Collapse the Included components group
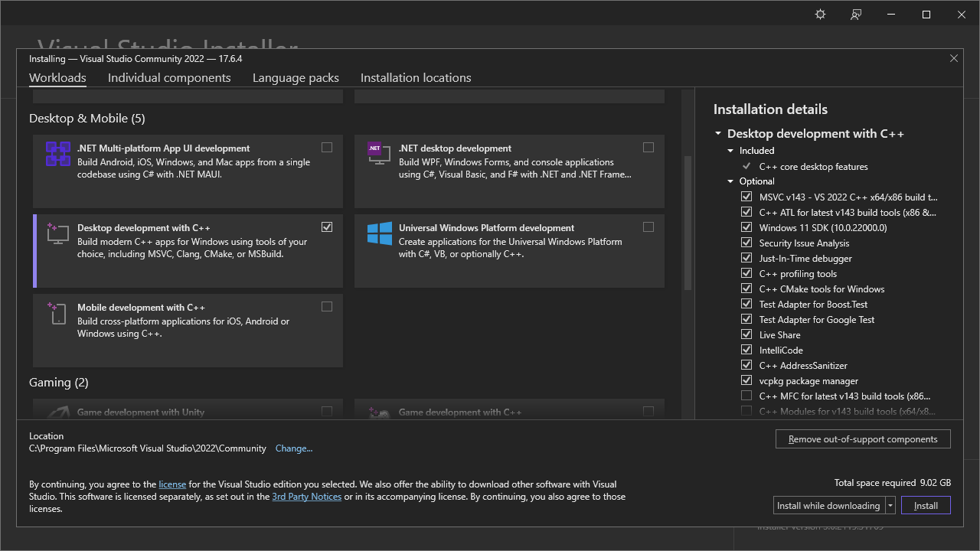This screenshot has height=551, width=980. coord(730,151)
